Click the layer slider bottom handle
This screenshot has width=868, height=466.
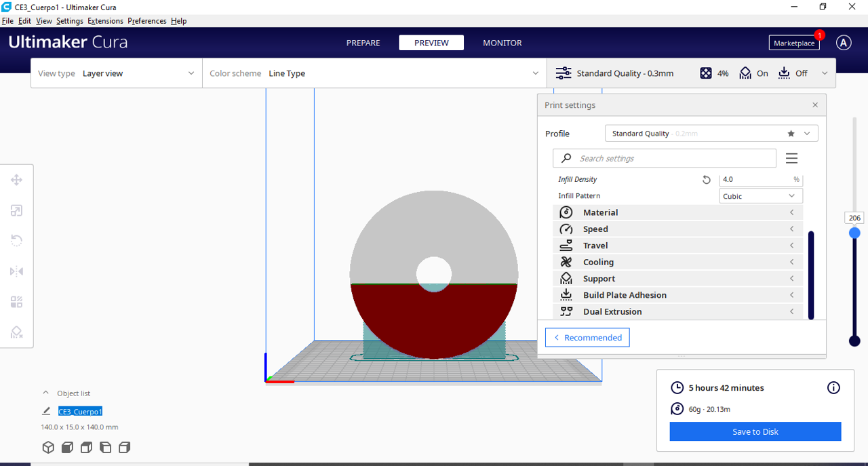click(854, 341)
